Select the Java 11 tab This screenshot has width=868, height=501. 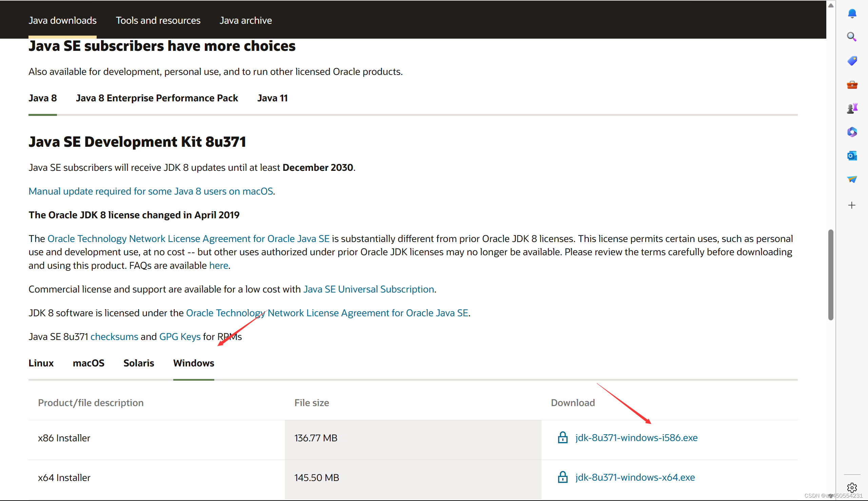pyautogui.click(x=272, y=98)
